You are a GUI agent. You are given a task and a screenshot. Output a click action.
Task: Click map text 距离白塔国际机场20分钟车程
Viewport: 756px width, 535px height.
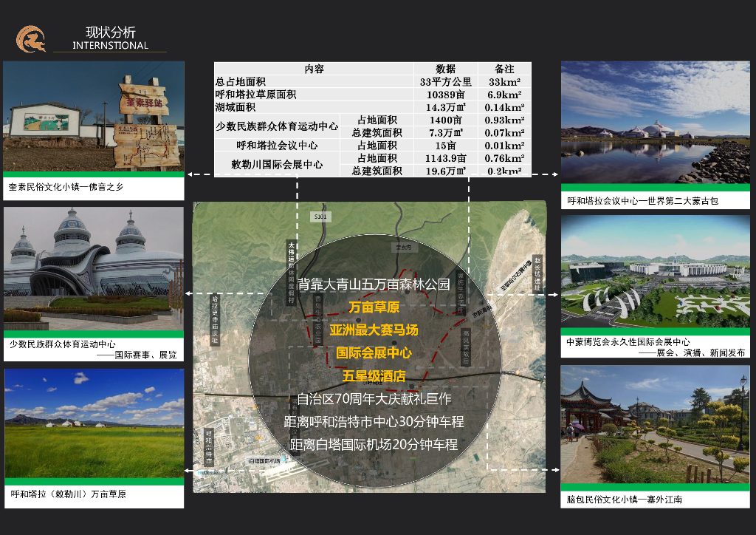374,444
